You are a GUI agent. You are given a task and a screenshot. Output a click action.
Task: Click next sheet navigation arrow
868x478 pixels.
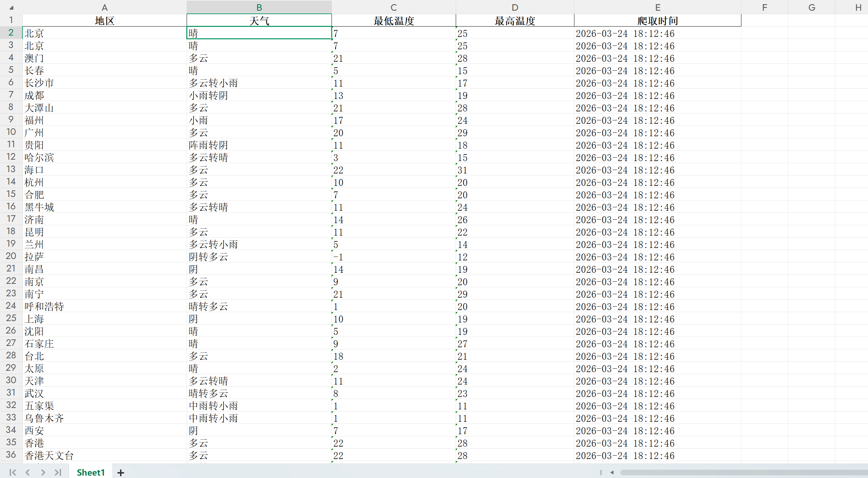pos(43,472)
